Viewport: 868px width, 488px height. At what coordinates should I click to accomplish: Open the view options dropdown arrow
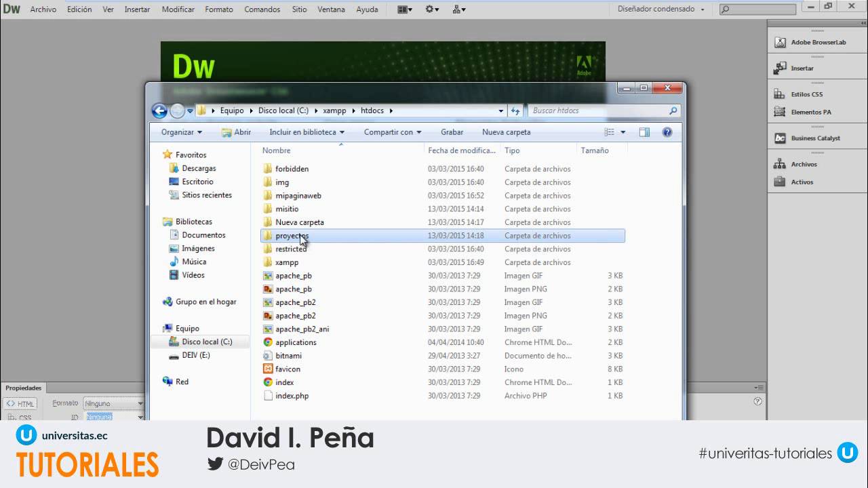623,132
